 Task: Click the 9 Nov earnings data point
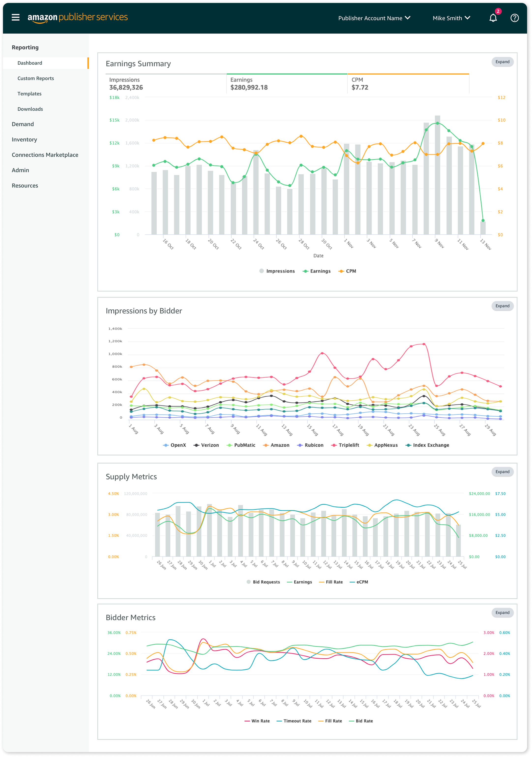(x=437, y=123)
